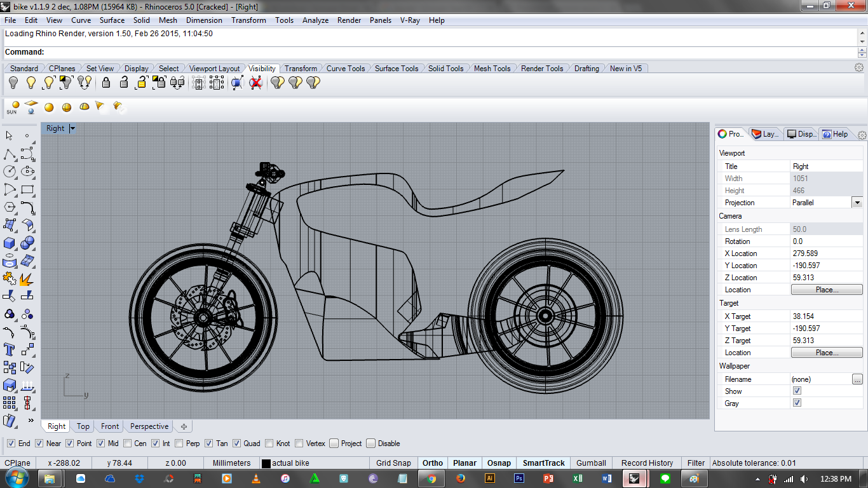
Task: Click the Lock Objects closed padlock icon
Action: (x=106, y=83)
